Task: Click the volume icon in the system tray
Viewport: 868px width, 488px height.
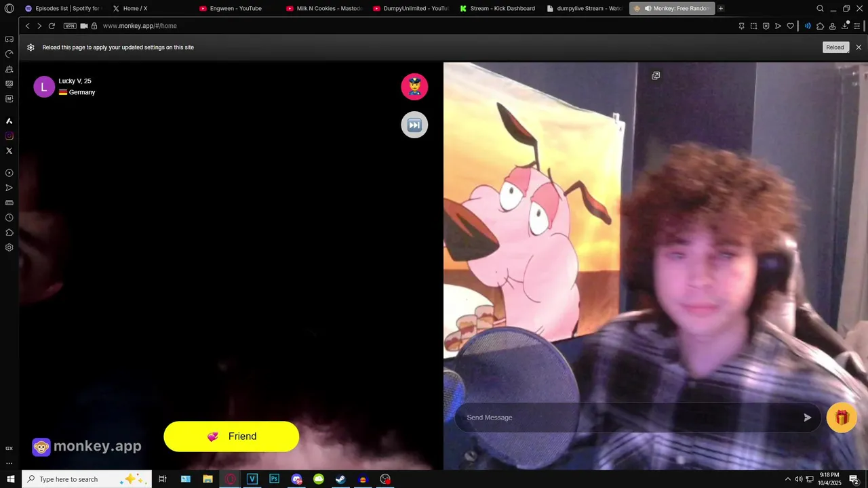Action: click(798, 479)
